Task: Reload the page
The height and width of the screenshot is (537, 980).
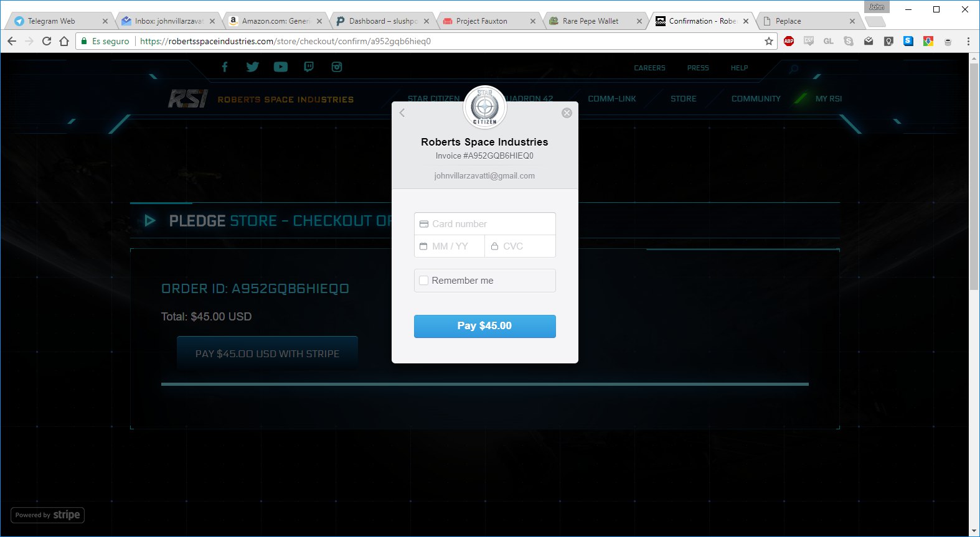Action: [47, 41]
